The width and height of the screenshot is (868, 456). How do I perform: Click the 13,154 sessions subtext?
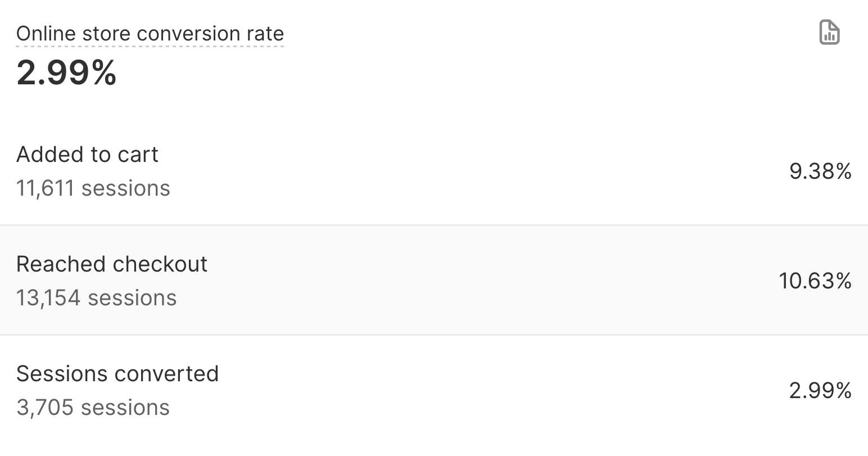tap(96, 298)
